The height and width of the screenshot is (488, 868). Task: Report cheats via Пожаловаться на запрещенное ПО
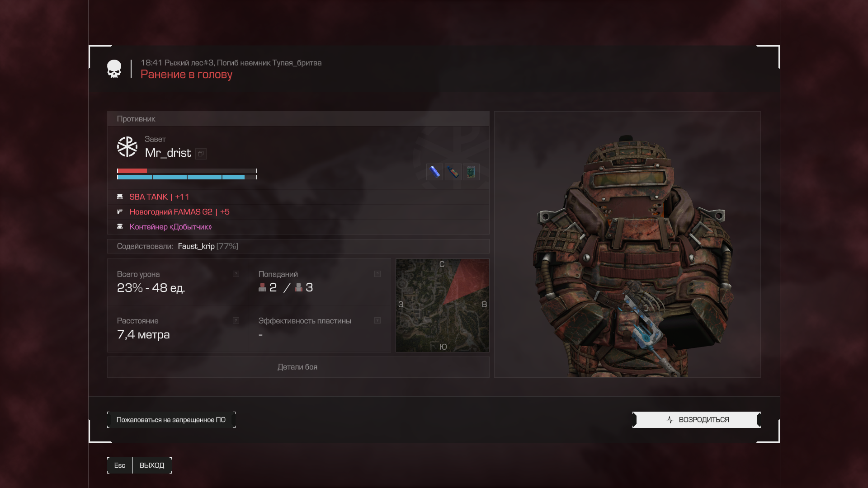click(x=171, y=420)
